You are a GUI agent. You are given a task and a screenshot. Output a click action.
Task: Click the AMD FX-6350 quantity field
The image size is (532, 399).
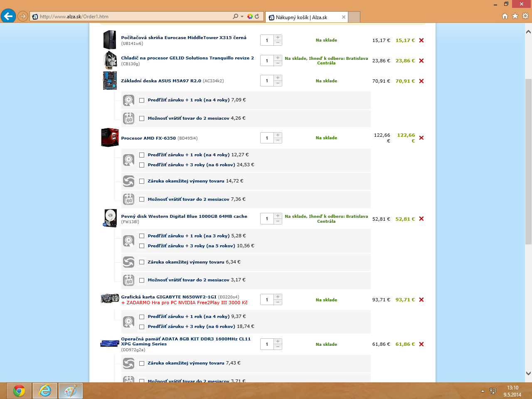pyautogui.click(x=267, y=138)
